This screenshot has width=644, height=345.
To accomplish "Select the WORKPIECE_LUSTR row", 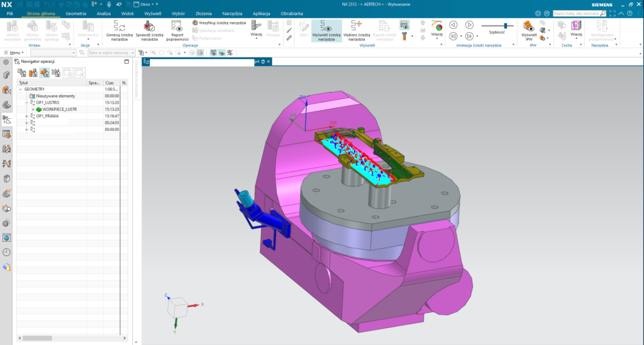I will tap(69, 110).
